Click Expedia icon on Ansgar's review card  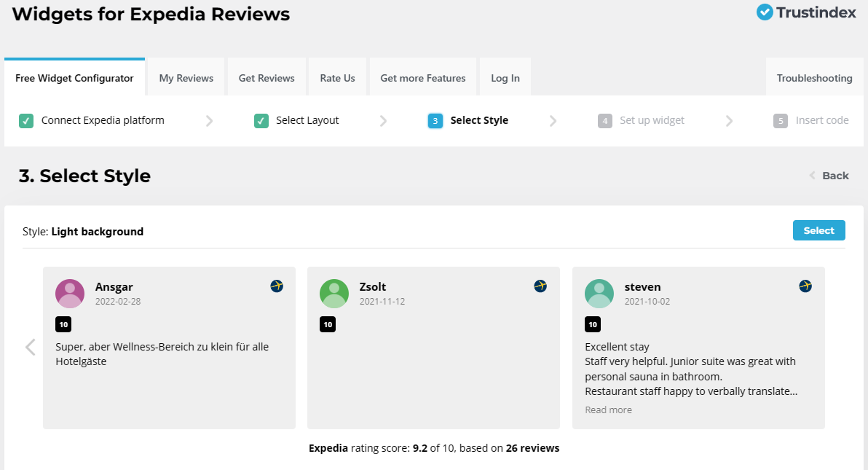click(277, 286)
